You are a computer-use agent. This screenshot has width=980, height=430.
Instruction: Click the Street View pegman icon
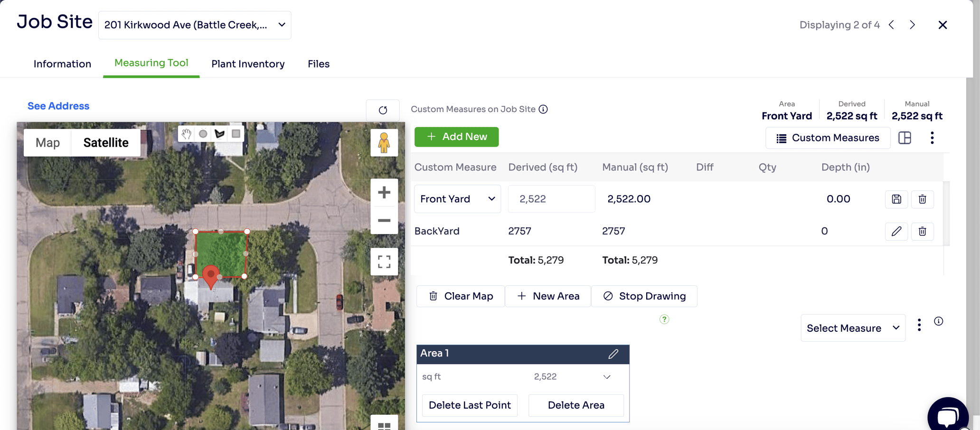[x=384, y=142]
